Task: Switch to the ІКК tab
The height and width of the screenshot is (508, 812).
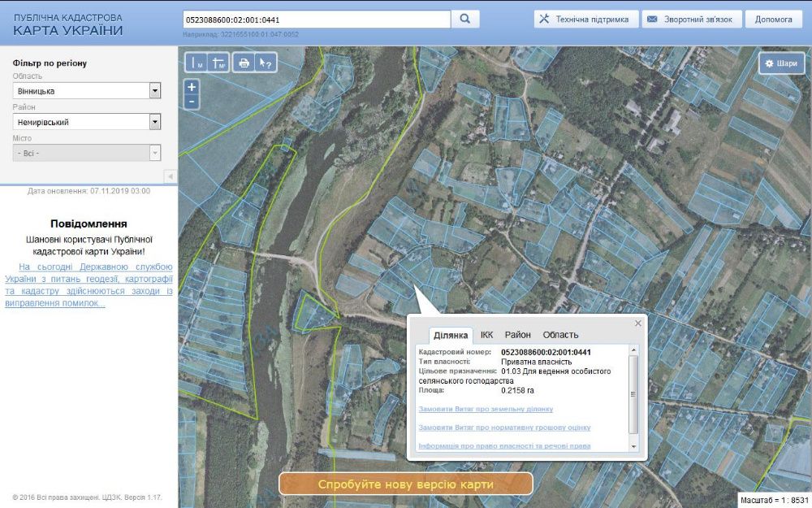Action: pos(486,335)
